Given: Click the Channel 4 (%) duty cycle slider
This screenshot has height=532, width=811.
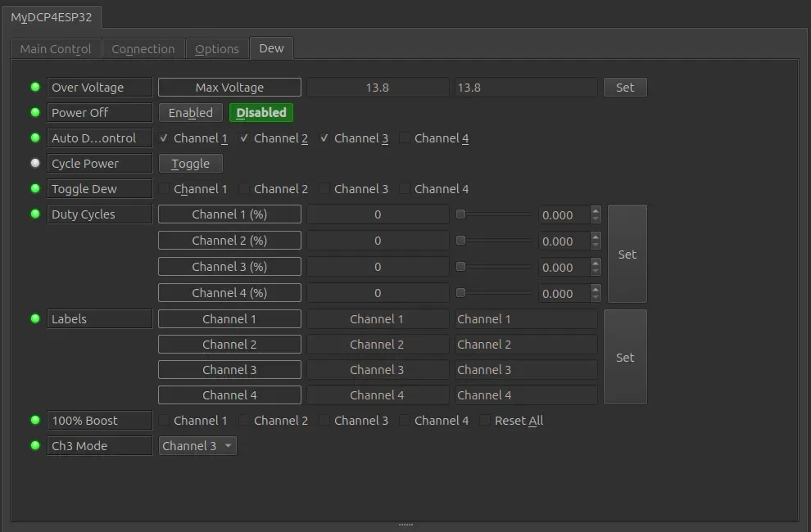Looking at the screenshot, I should (494, 293).
